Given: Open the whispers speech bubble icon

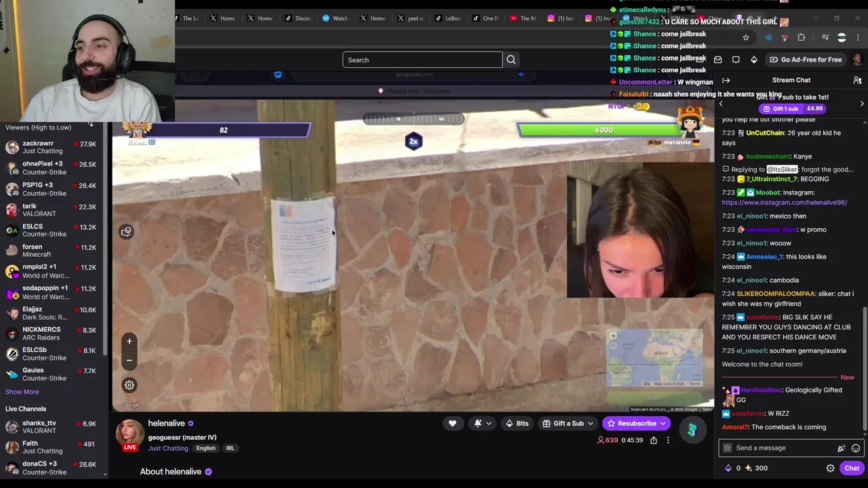Looking at the screenshot, I should 736,60.
